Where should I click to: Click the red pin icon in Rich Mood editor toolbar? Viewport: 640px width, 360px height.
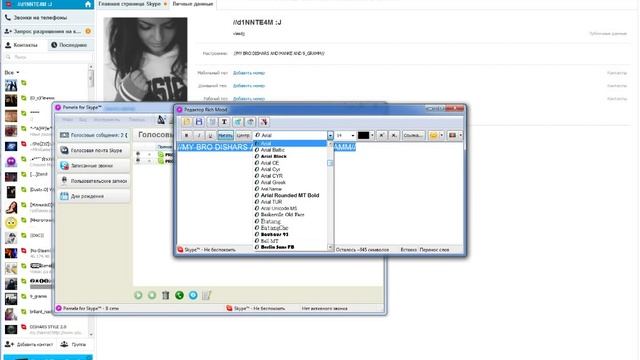(264, 122)
